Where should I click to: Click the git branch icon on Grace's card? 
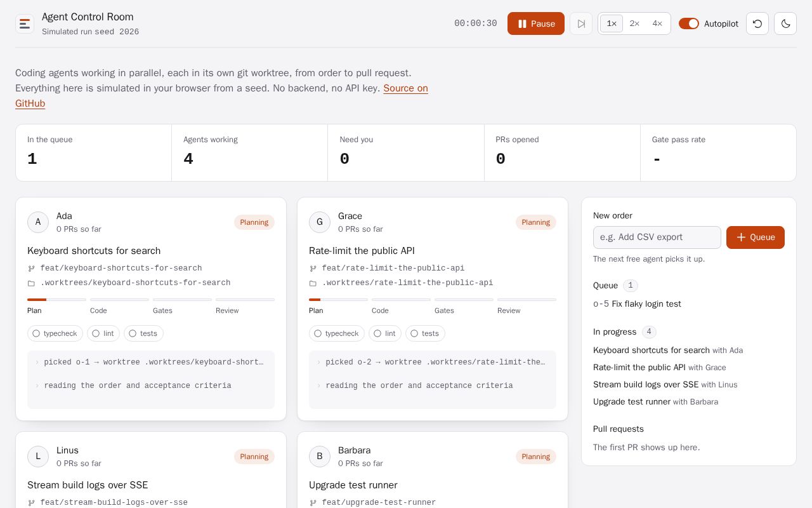tap(313, 269)
